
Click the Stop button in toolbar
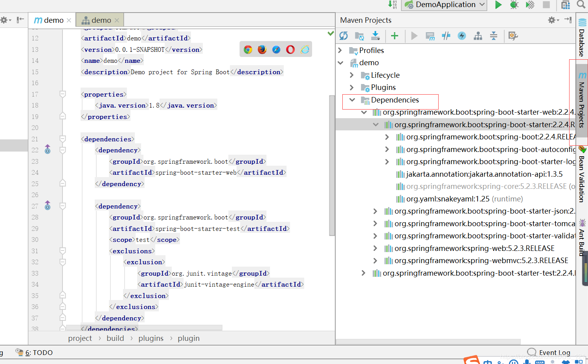[x=546, y=5]
